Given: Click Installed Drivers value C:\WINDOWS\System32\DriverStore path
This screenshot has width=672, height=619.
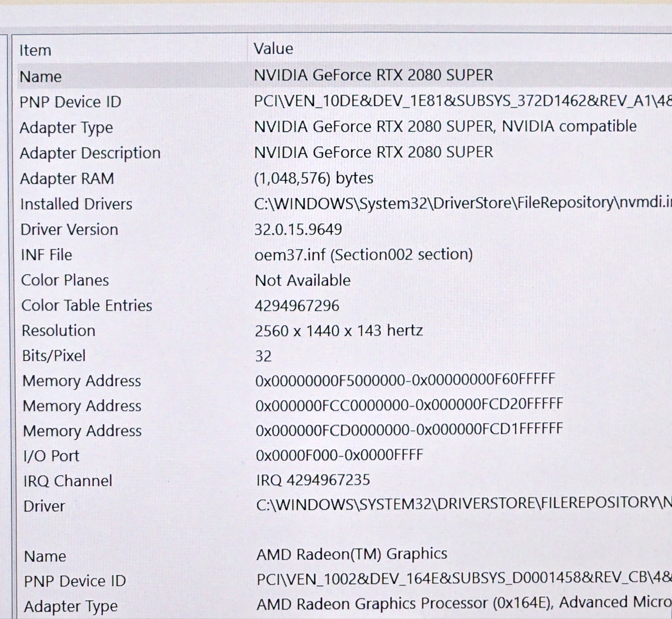Looking at the screenshot, I should (463, 203).
